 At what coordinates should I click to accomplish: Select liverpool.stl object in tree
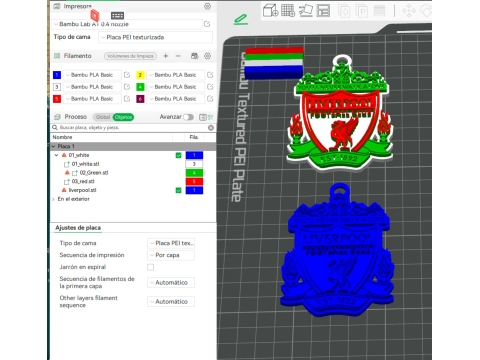click(82, 190)
